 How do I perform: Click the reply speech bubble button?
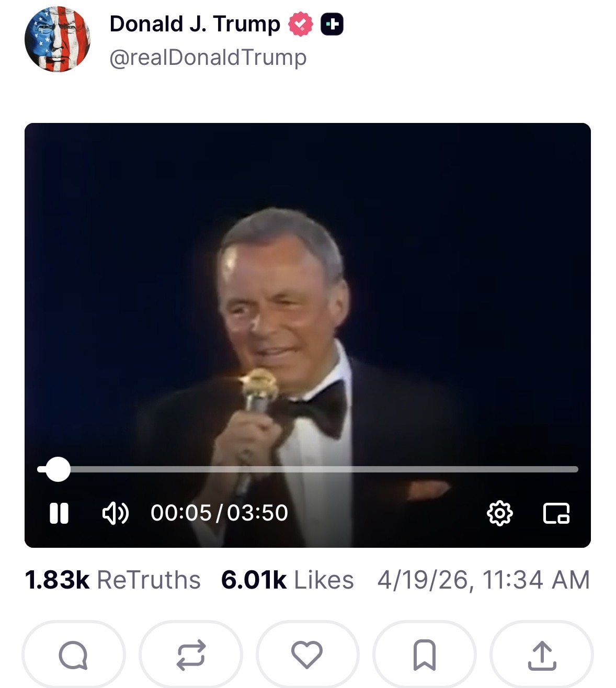pos(73,655)
